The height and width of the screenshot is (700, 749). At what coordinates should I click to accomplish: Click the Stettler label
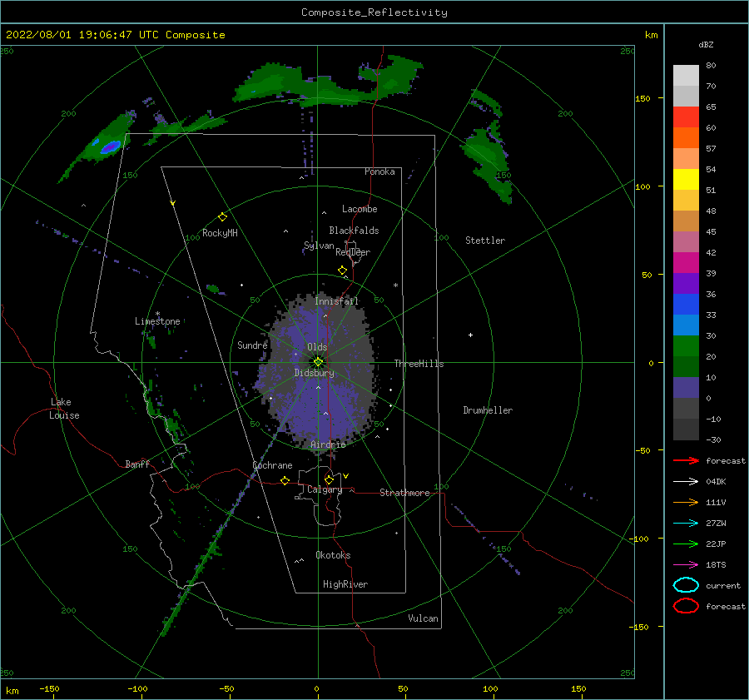tap(485, 241)
